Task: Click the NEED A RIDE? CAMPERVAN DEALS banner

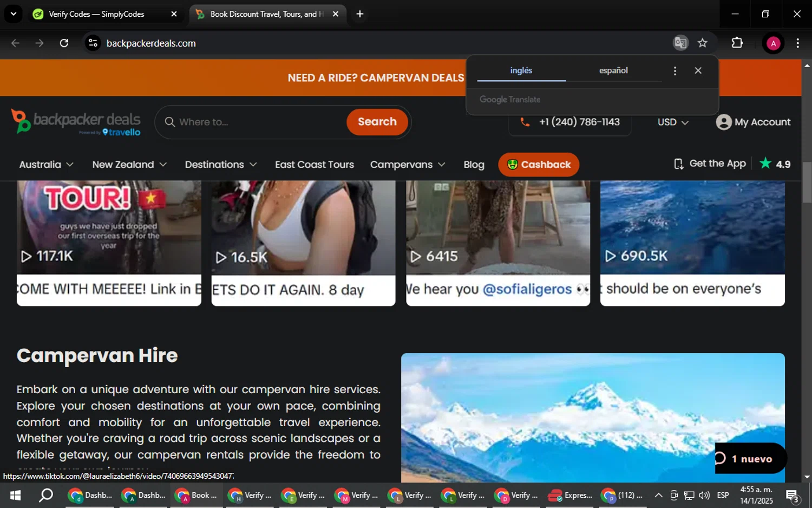Action: point(376,78)
